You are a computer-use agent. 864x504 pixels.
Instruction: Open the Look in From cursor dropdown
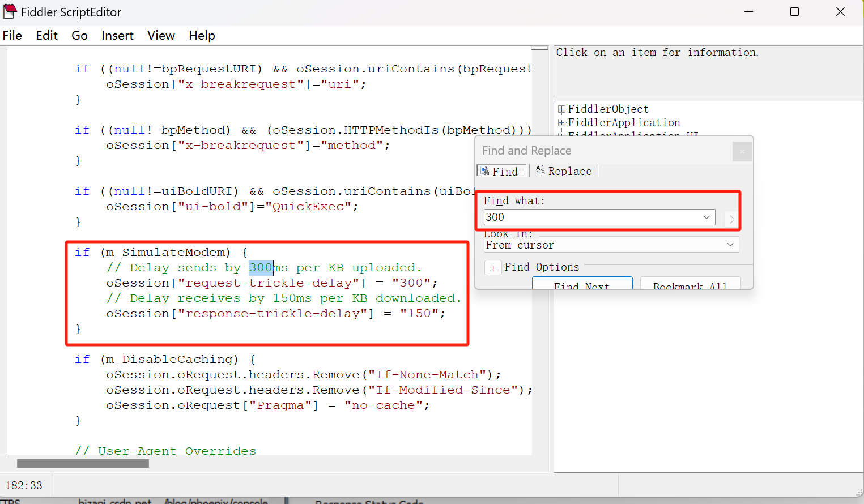pyautogui.click(x=612, y=245)
